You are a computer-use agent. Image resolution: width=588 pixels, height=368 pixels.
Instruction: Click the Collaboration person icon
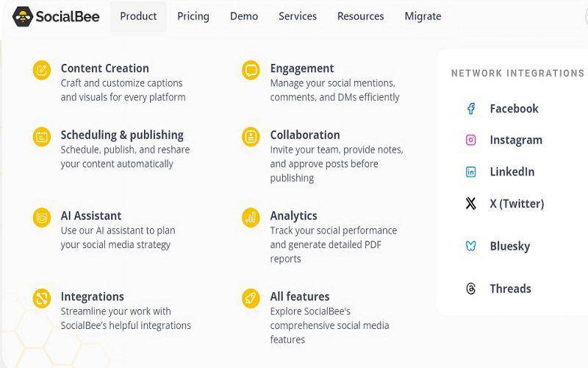coord(251,137)
